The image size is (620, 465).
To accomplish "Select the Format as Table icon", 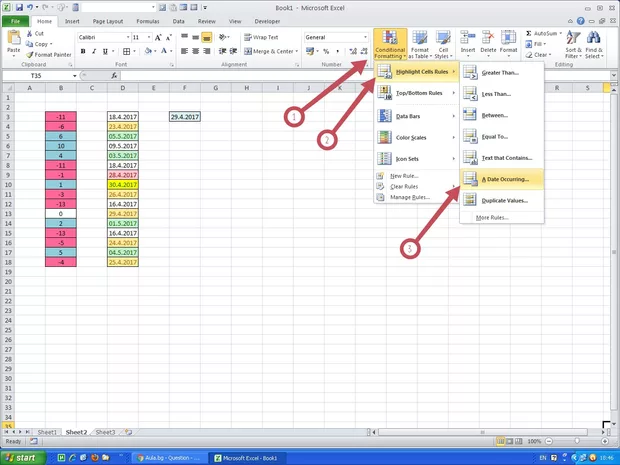I will (418, 44).
